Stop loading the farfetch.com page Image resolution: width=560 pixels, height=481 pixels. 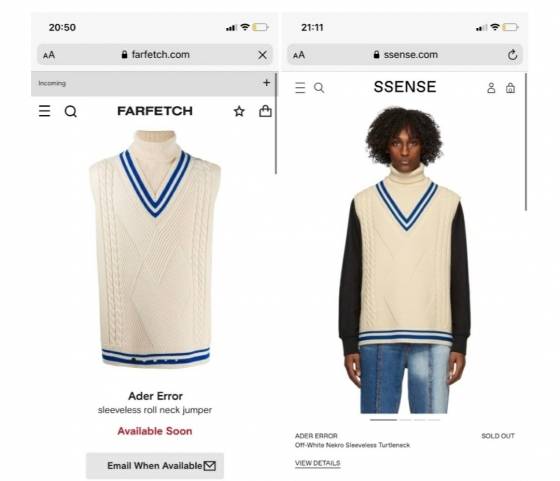point(262,55)
